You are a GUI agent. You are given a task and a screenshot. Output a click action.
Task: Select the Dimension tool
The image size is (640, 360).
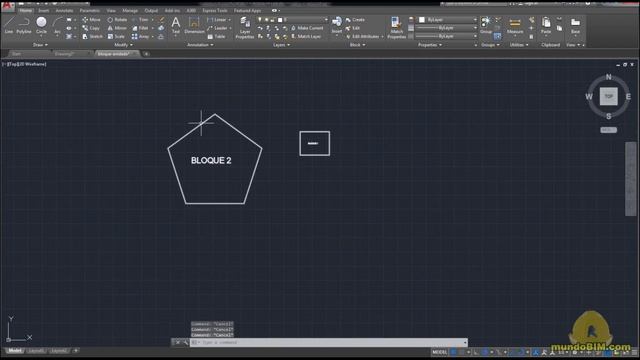tap(194, 24)
